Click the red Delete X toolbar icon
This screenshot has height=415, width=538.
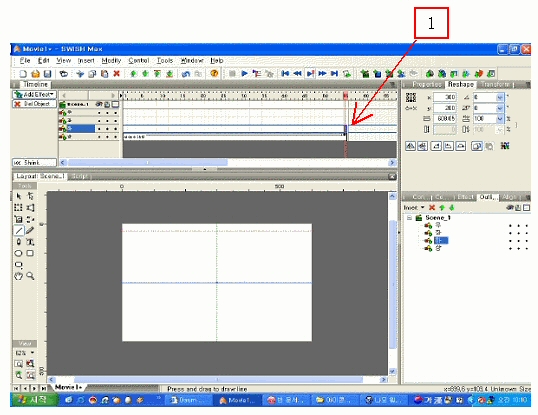[117, 74]
